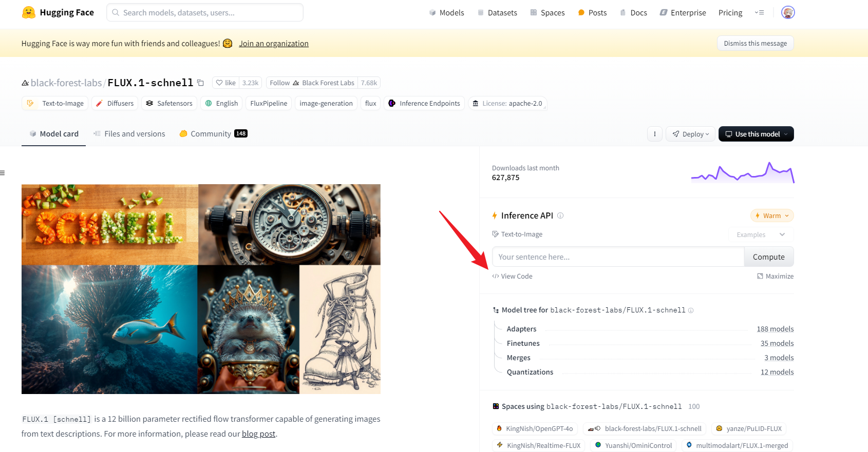Screen dimensions: 868x452
Task: Click Join an organization link
Action: point(274,44)
